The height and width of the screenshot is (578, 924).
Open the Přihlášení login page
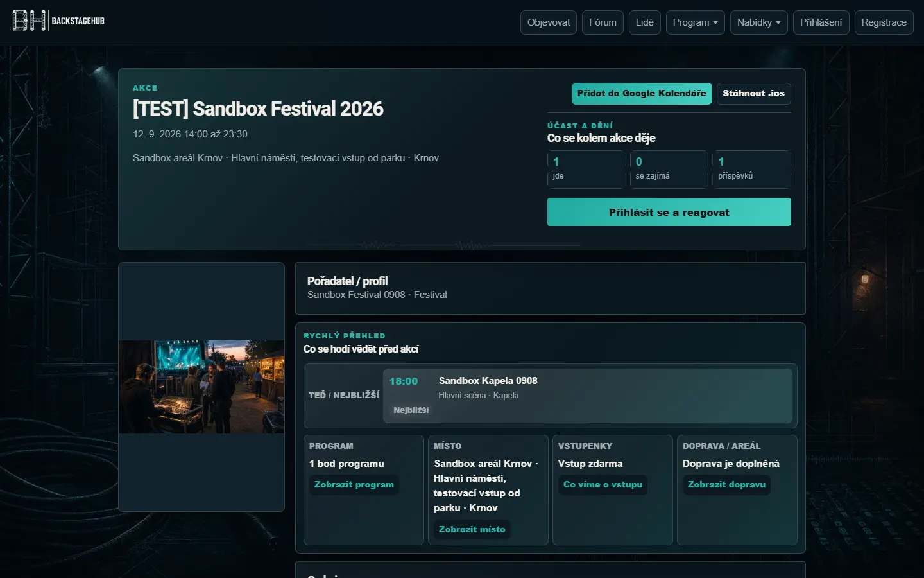821,22
